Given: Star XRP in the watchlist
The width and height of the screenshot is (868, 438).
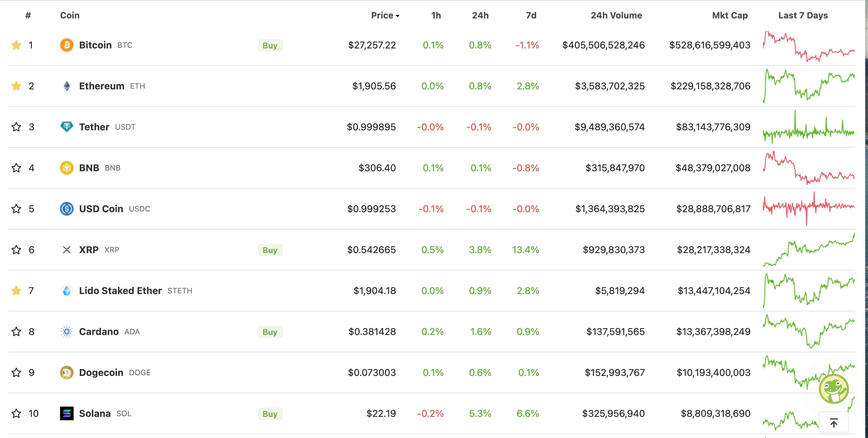Looking at the screenshot, I should click(16, 250).
